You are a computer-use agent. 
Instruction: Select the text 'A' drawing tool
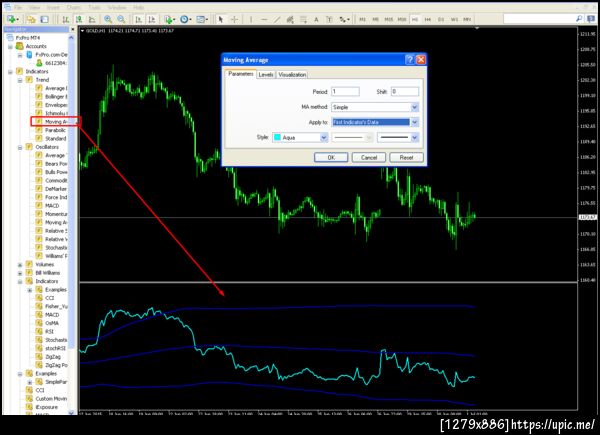316,19
